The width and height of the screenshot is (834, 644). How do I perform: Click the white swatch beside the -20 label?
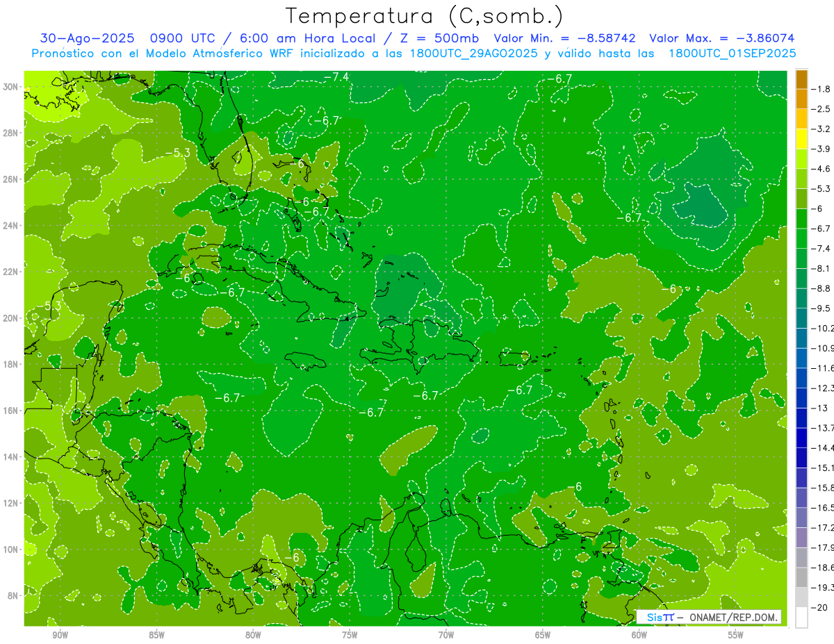tap(801, 618)
